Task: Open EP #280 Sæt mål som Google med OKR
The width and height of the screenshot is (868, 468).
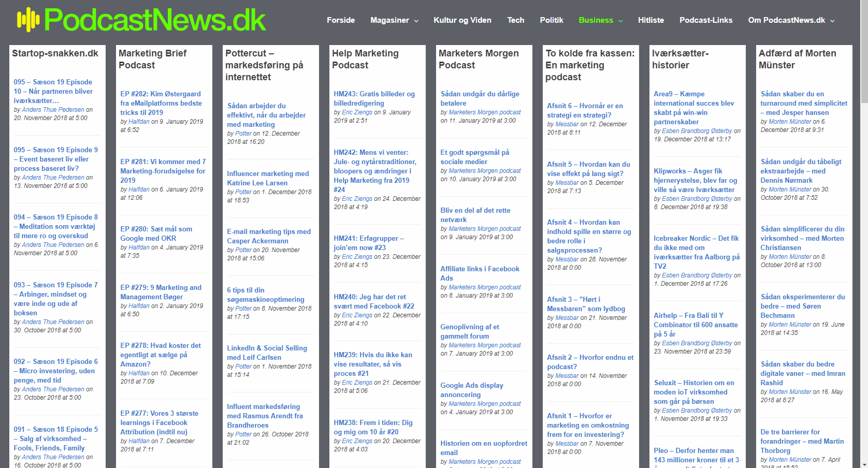Action: point(156,233)
